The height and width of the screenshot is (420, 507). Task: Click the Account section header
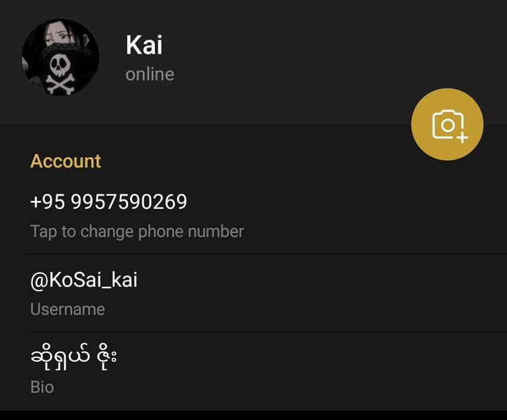66,161
